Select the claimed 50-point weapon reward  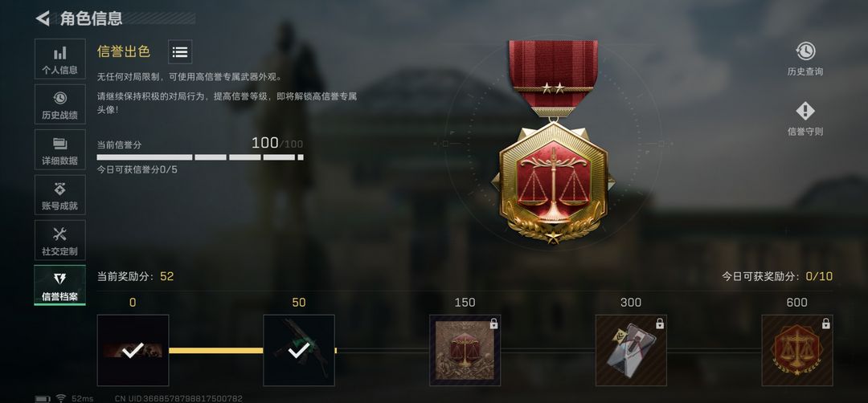click(x=299, y=350)
